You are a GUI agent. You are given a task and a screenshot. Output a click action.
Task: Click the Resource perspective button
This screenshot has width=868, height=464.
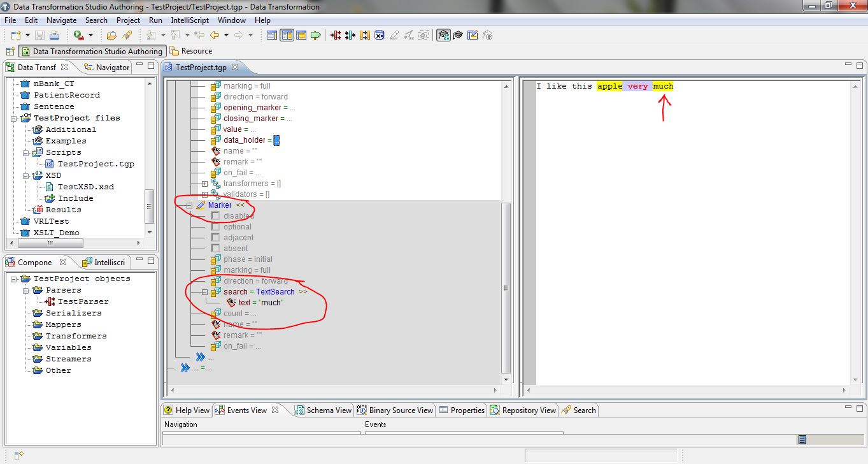(192, 52)
